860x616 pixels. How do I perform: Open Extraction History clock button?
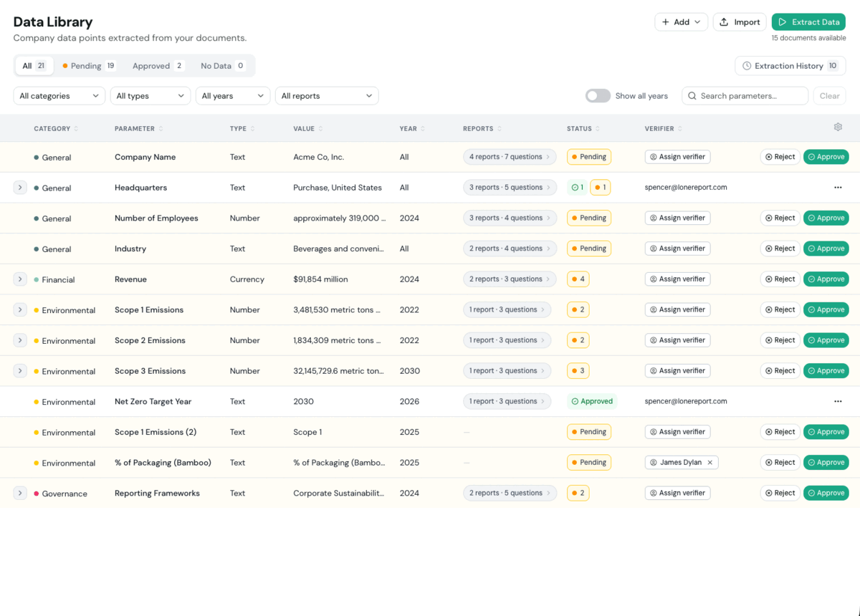point(790,66)
